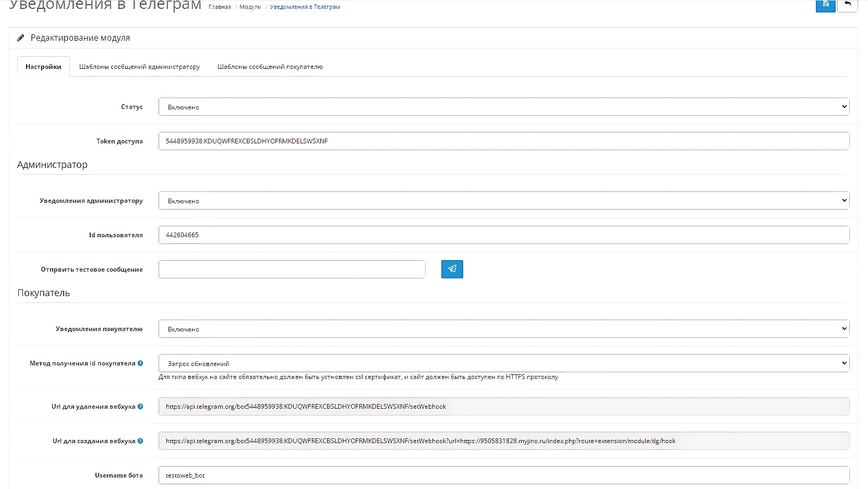
Task: Focus the Id пользователя input field
Action: click(x=504, y=235)
